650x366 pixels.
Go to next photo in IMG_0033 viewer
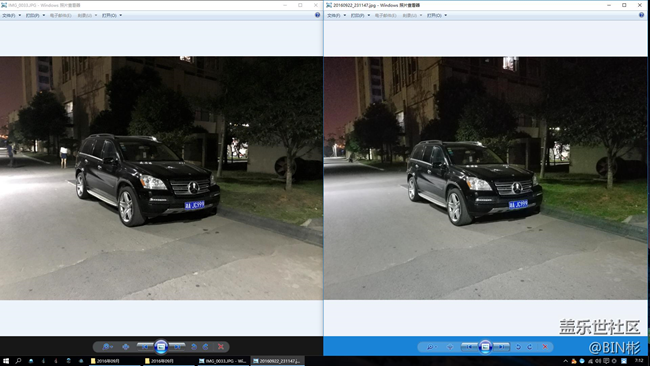(177, 347)
